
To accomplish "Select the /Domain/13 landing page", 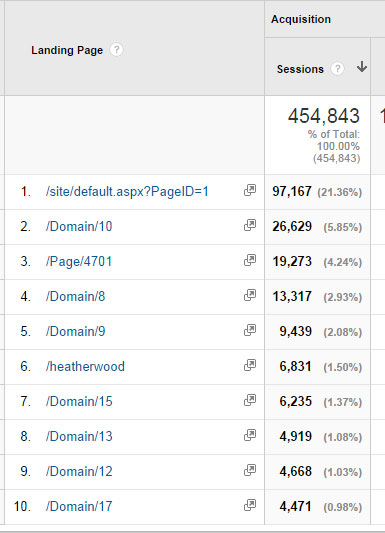I will point(79,436).
